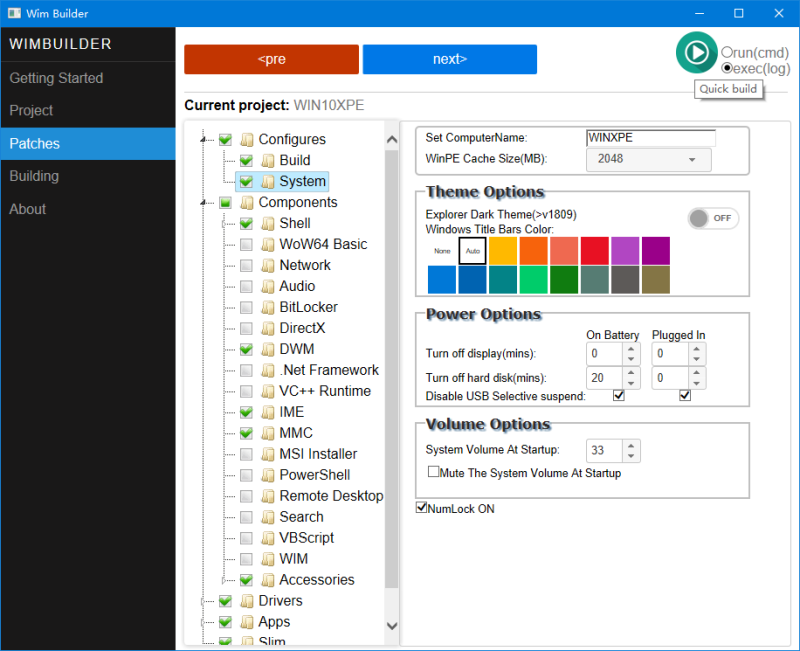Click the <pre button
The image size is (800, 651).
point(271,59)
